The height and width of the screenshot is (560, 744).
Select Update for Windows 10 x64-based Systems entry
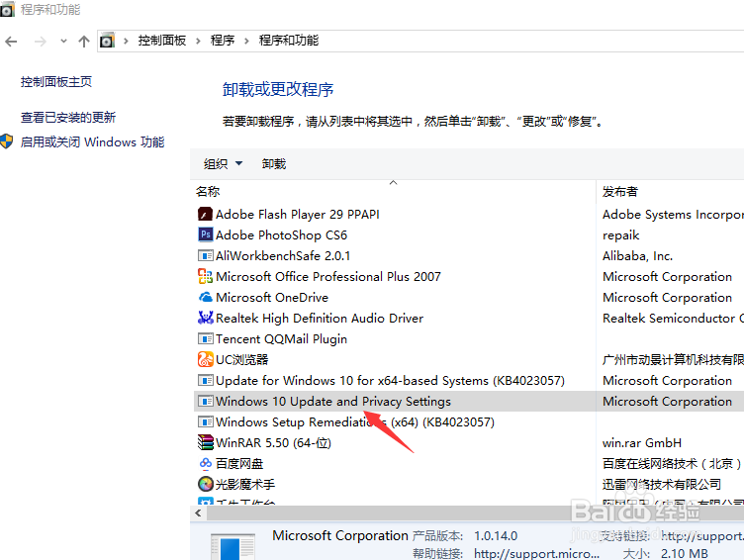click(x=390, y=381)
